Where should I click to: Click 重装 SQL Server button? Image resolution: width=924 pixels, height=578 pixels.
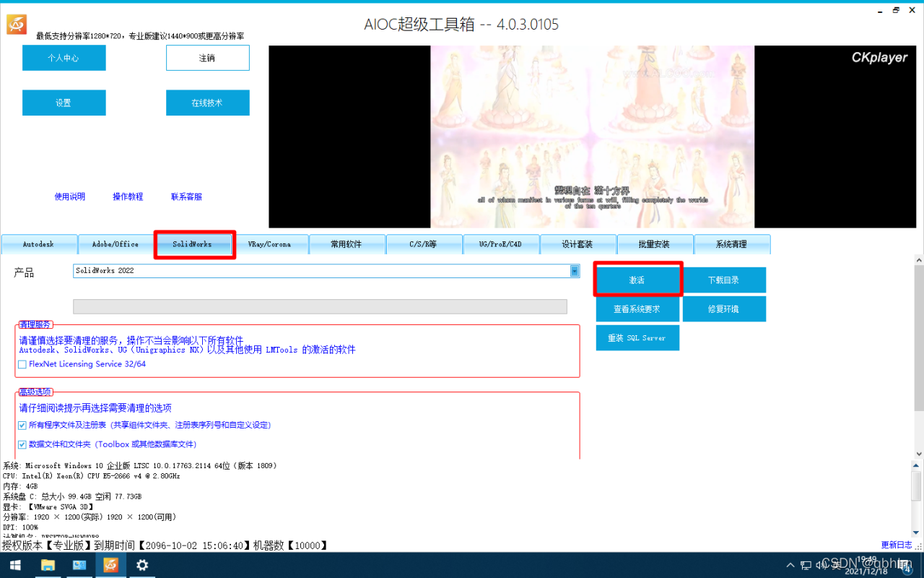[637, 338]
